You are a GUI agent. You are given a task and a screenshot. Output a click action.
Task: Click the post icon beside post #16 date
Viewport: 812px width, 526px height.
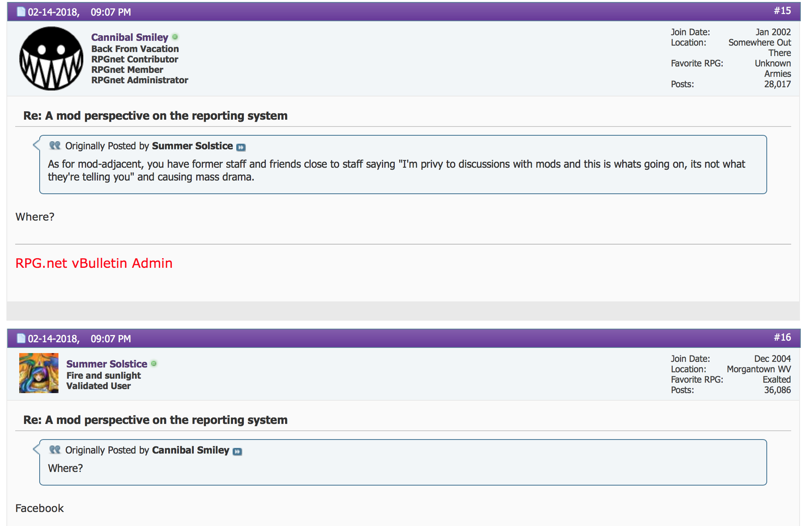(x=21, y=339)
